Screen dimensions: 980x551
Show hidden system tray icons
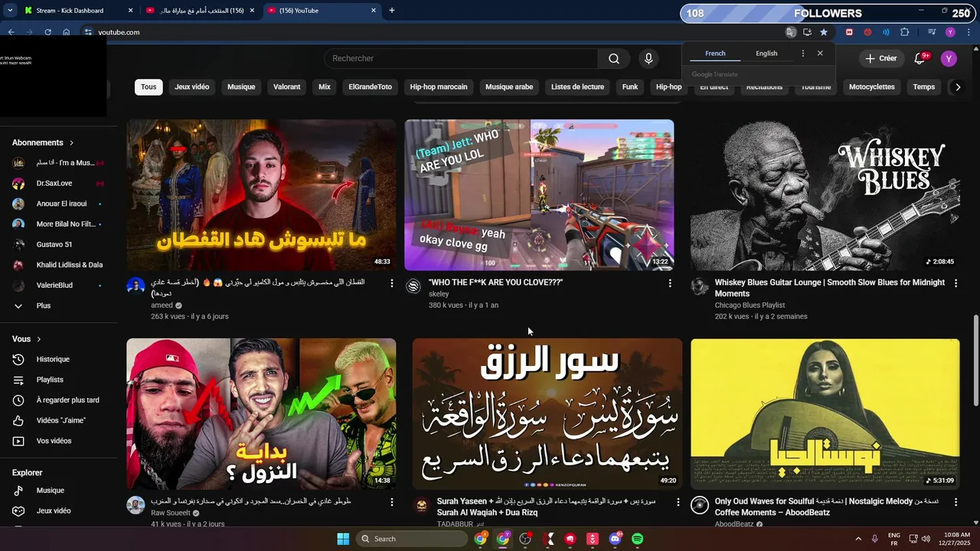click(857, 539)
